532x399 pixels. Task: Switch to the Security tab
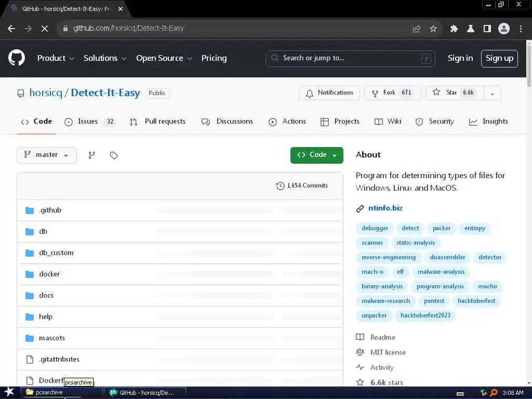[434, 122]
